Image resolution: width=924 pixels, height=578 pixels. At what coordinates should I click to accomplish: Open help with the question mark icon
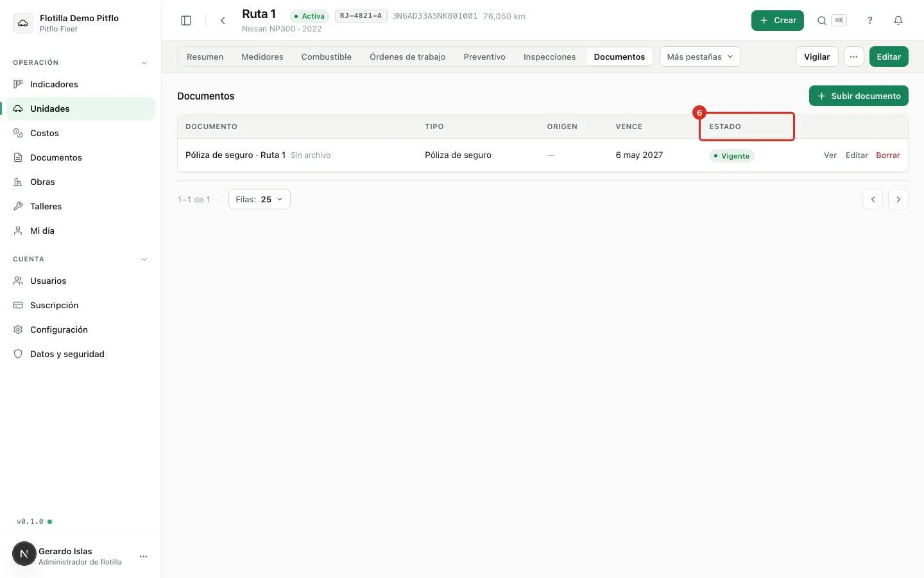point(870,21)
